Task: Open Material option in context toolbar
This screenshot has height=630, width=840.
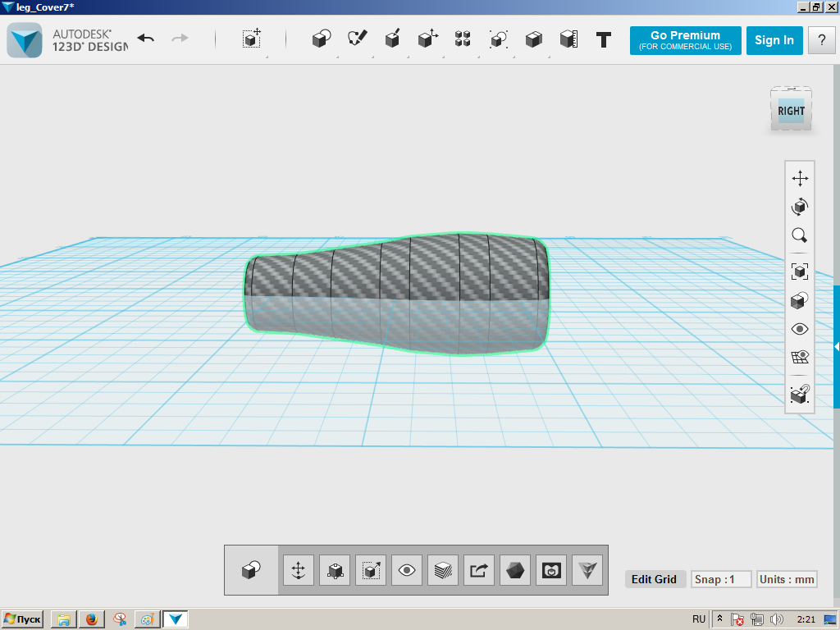Action: (x=443, y=570)
